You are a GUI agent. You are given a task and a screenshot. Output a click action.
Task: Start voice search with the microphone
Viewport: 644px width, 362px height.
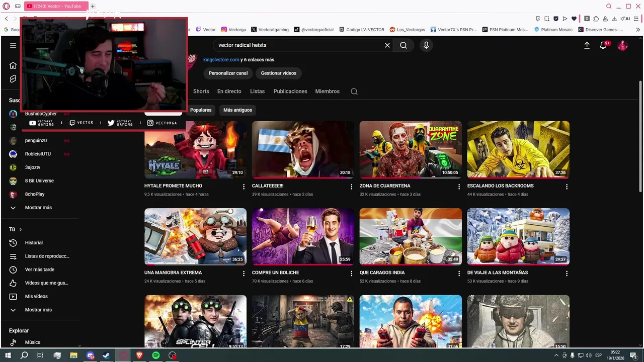point(426,45)
